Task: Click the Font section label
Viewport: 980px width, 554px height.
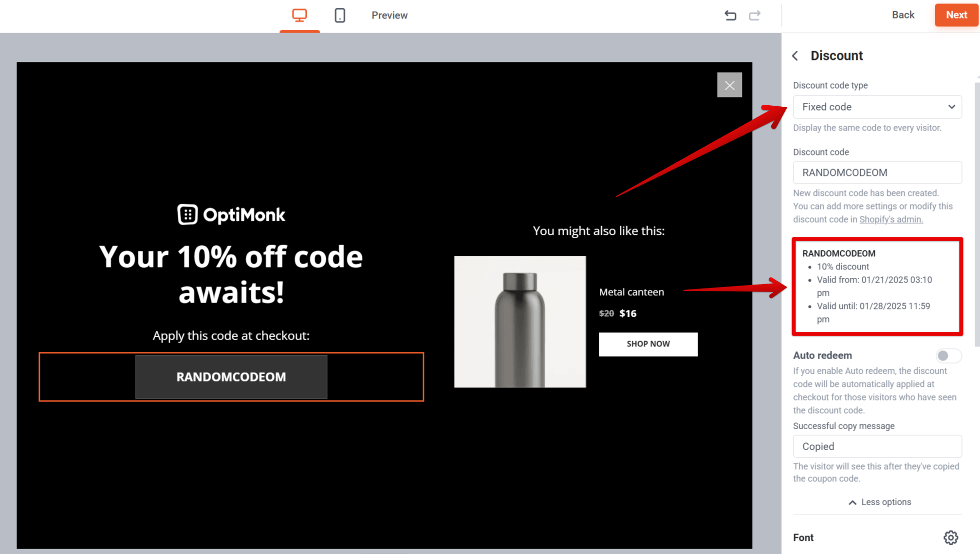Action: 803,537
